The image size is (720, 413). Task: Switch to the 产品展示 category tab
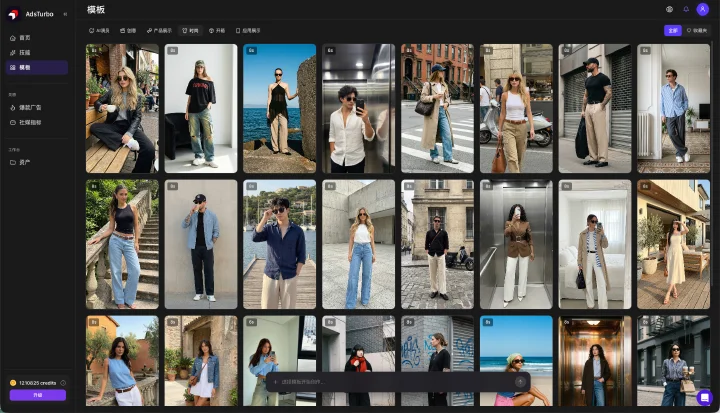click(x=159, y=31)
